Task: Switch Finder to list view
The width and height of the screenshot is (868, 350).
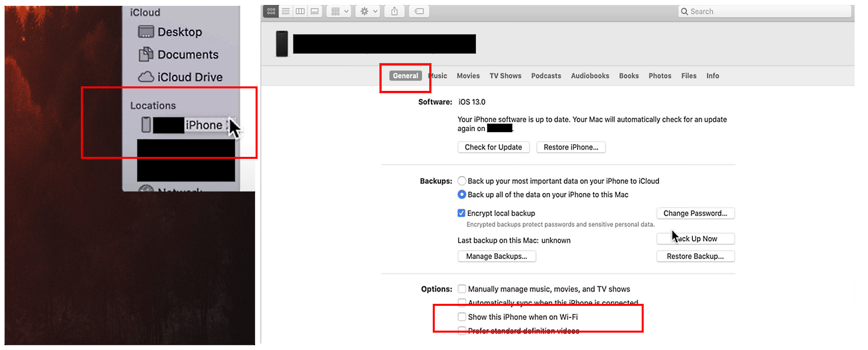Action: coord(286,11)
